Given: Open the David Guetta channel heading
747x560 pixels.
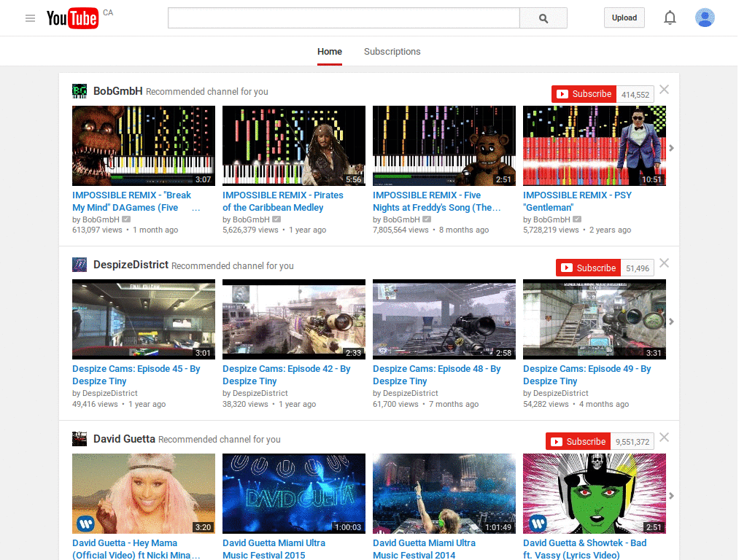Looking at the screenshot, I should [124, 438].
